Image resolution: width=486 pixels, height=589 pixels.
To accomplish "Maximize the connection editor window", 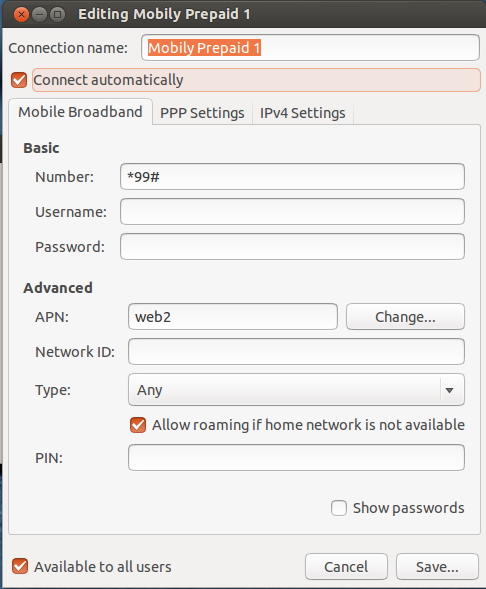I will tap(57, 15).
